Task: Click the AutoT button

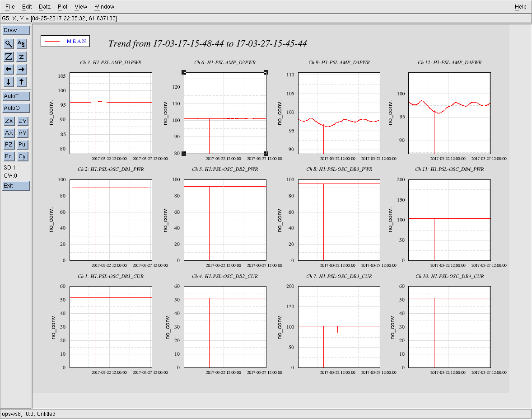Action: 16,96
